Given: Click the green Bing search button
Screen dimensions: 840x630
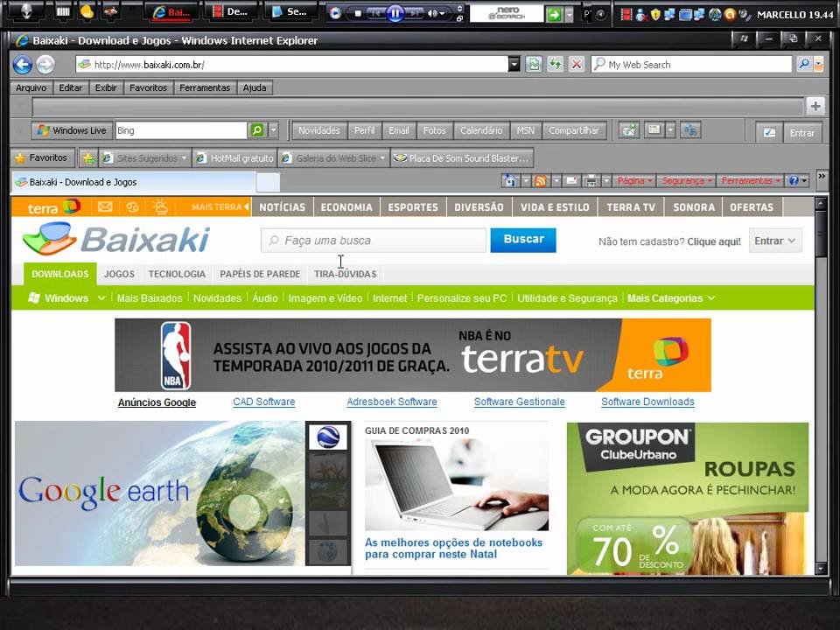Looking at the screenshot, I should tap(256, 130).
